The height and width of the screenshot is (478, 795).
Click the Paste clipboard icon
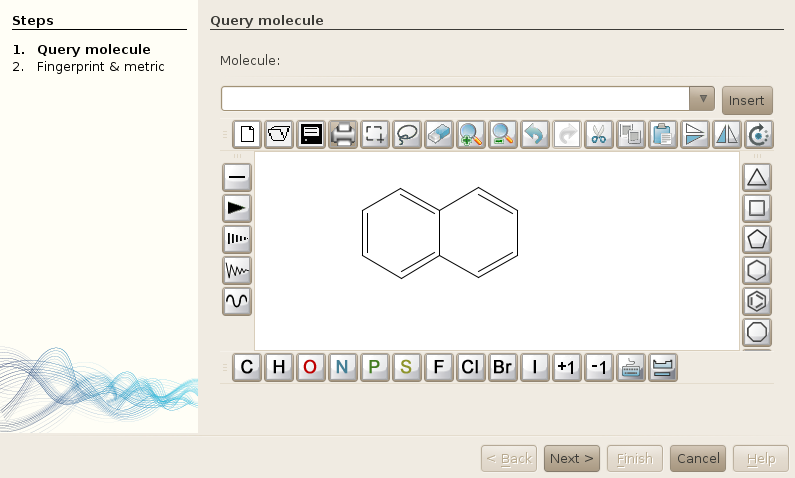coord(661,134)
